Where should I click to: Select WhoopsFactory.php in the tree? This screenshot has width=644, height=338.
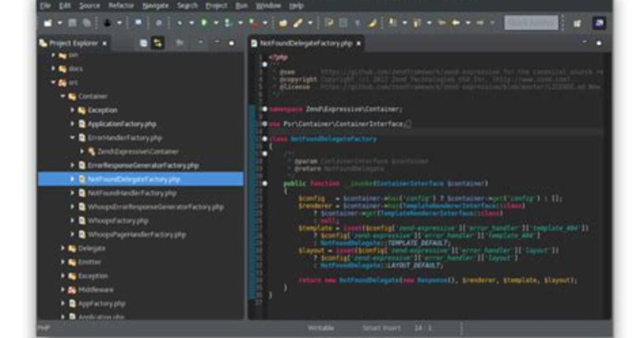(118, 221)
